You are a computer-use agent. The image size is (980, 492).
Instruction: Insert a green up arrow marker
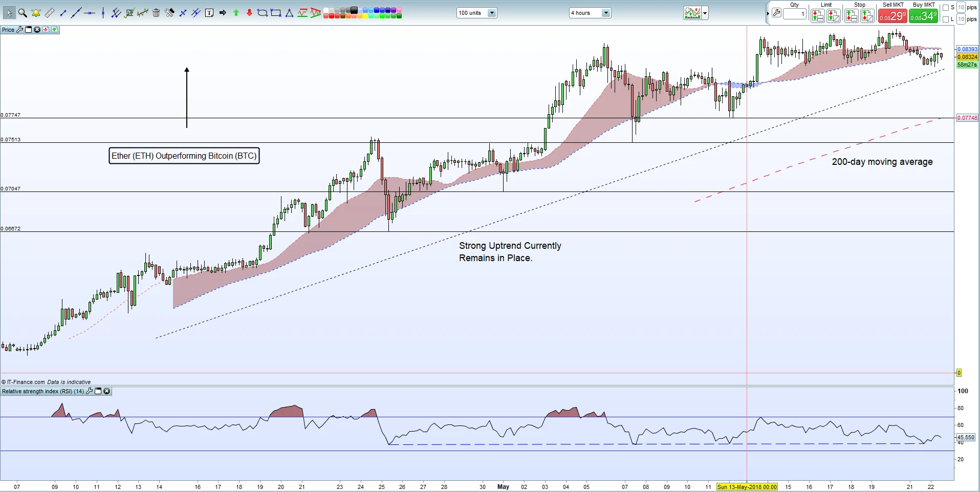236,13
